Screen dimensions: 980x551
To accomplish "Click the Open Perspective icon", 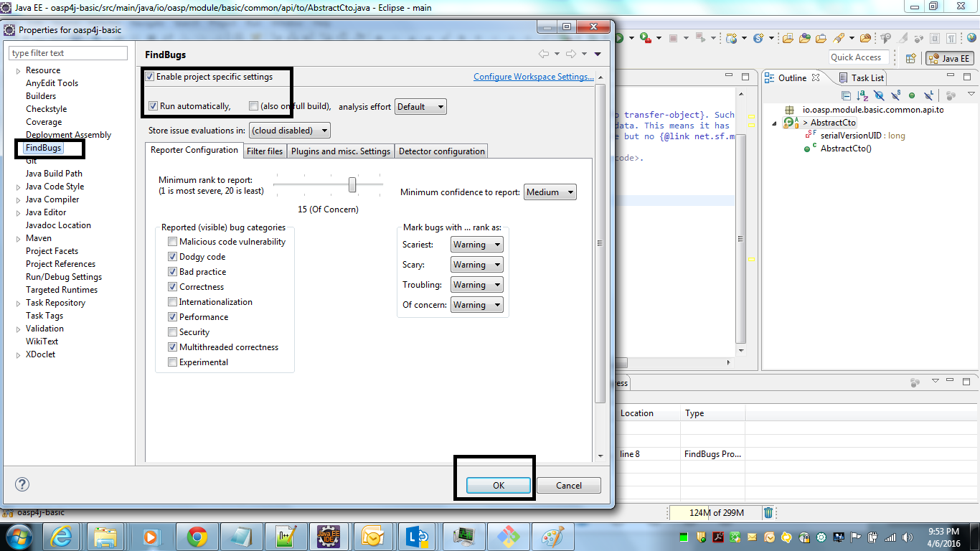I will click(x=911, y=59).
